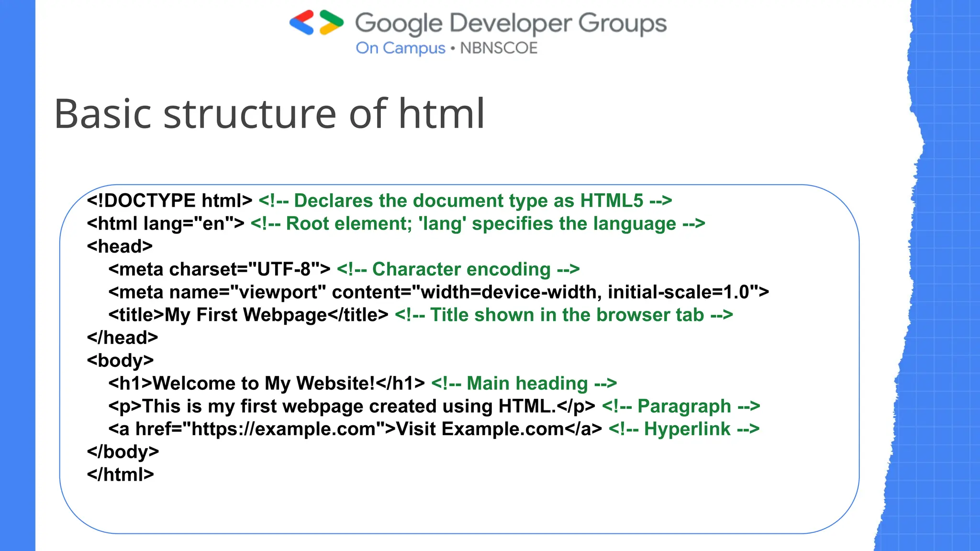Click the closing </head> tag
This screenshot has height=551, width=980.
(x=122, y=338)
